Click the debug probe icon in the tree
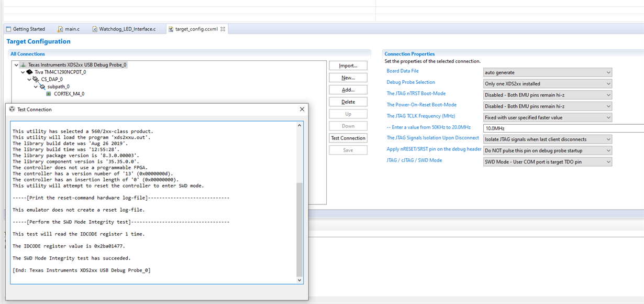Viewport: 644px width, 304px height. pyautogui.click(x=24, y=65)
